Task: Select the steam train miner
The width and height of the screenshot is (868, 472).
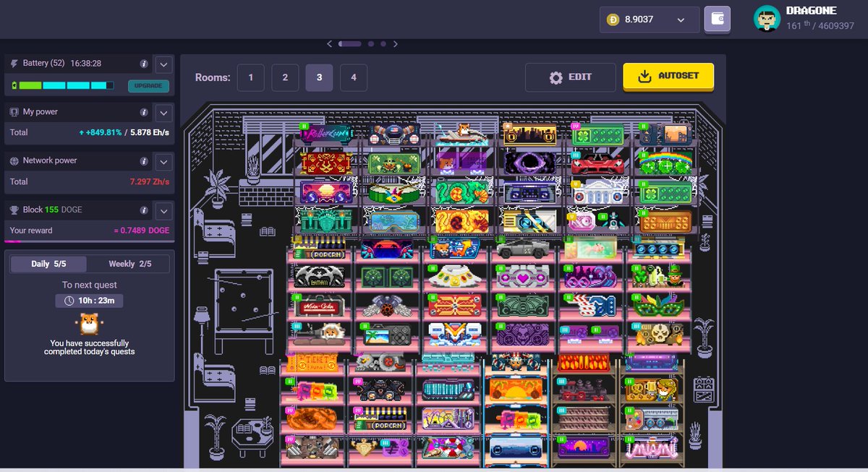Action: pos(584,390)
